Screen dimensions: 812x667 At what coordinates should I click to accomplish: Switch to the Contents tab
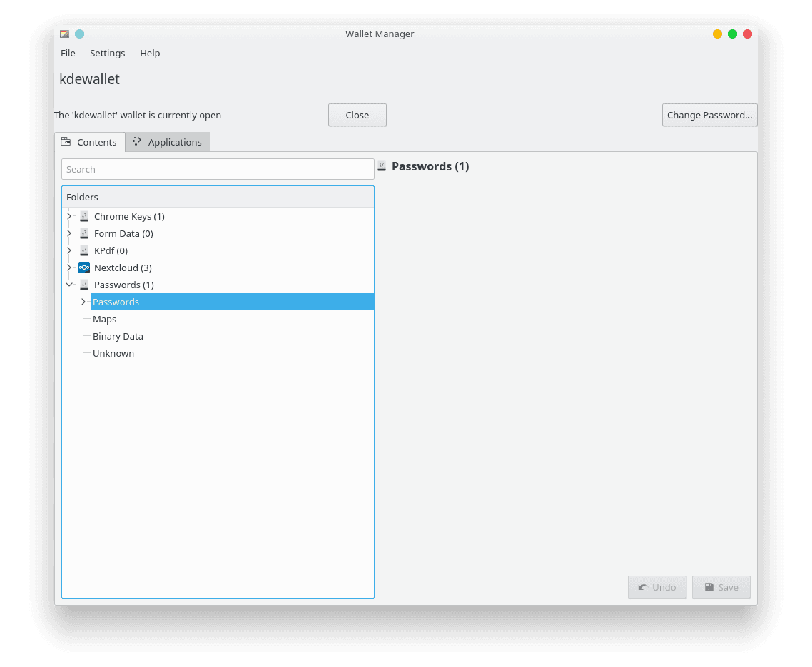click(90, 142)
